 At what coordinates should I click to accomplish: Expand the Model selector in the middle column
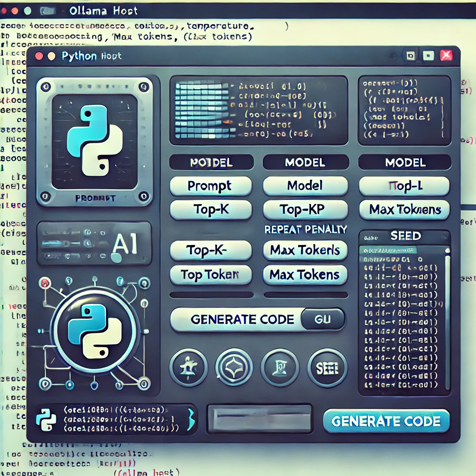tap(305, 185)
